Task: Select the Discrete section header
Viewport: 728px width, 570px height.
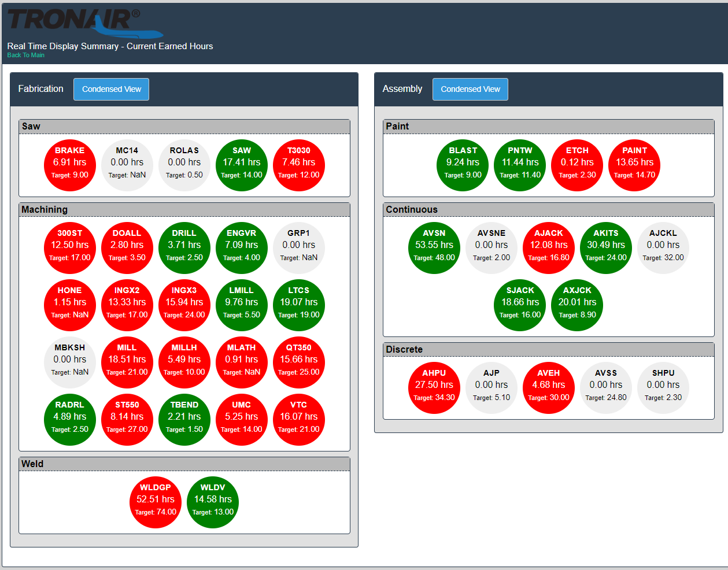Action: click(x=549, y=350)
